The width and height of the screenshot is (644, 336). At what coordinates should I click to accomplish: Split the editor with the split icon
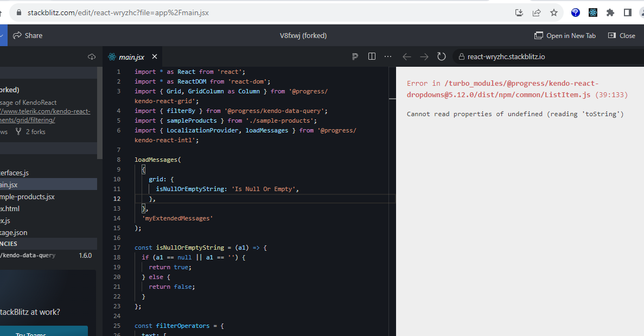pyautogui.click(x=372, y=56)
